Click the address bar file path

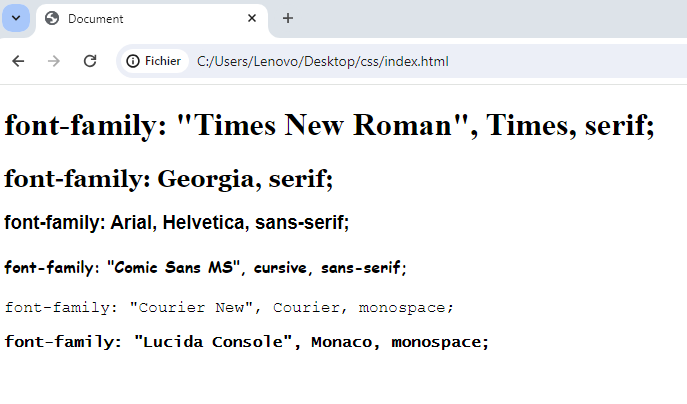click(322, 61)
